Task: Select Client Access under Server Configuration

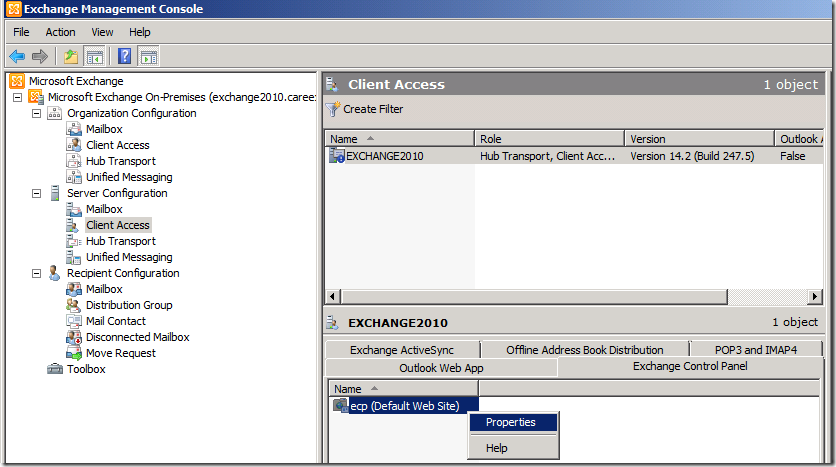Action: (x=118, y=225)
